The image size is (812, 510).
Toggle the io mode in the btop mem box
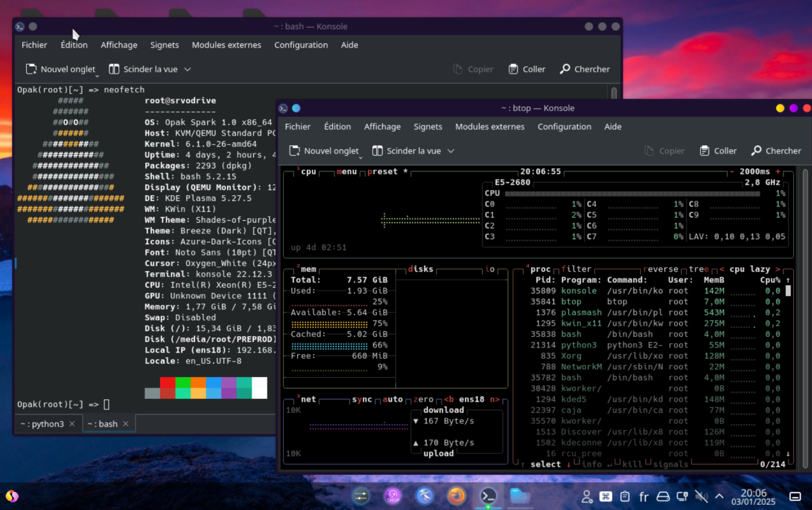point(490,269)
